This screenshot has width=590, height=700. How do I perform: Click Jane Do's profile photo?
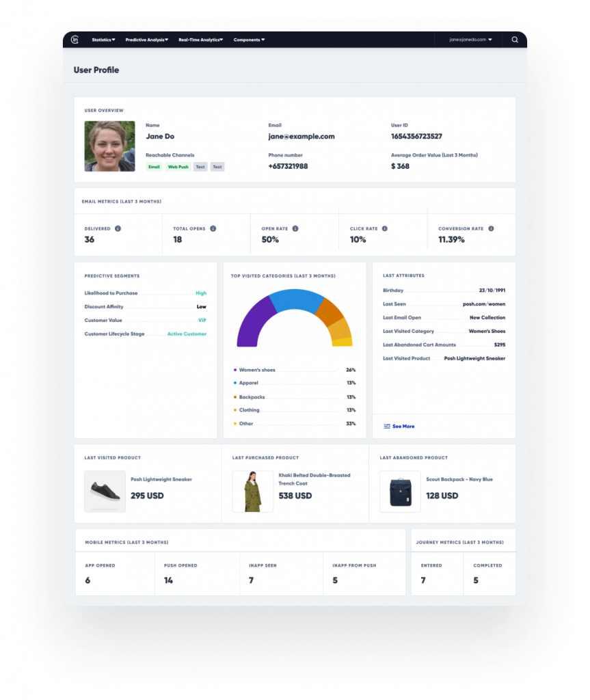coord(109,146)
